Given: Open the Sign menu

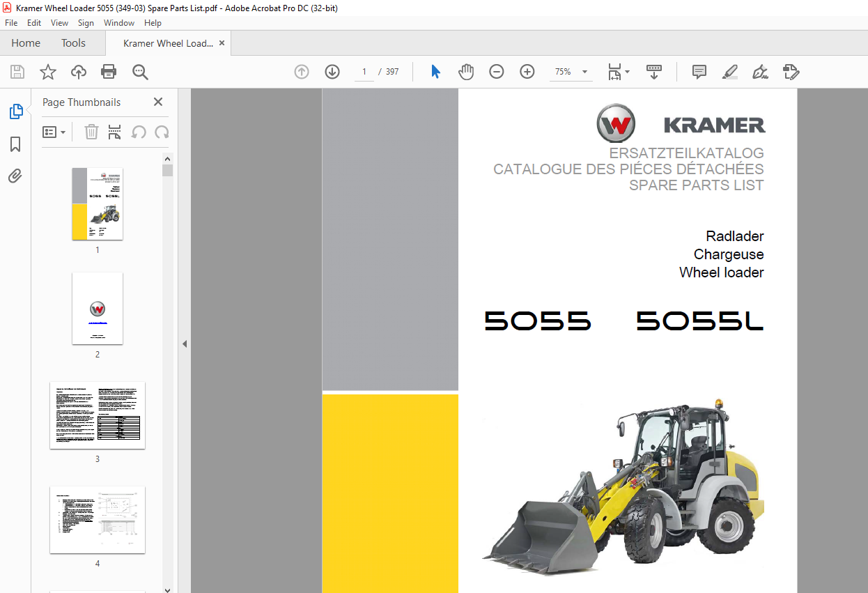Looking at the screenshot, I should (x=86, y=23).
